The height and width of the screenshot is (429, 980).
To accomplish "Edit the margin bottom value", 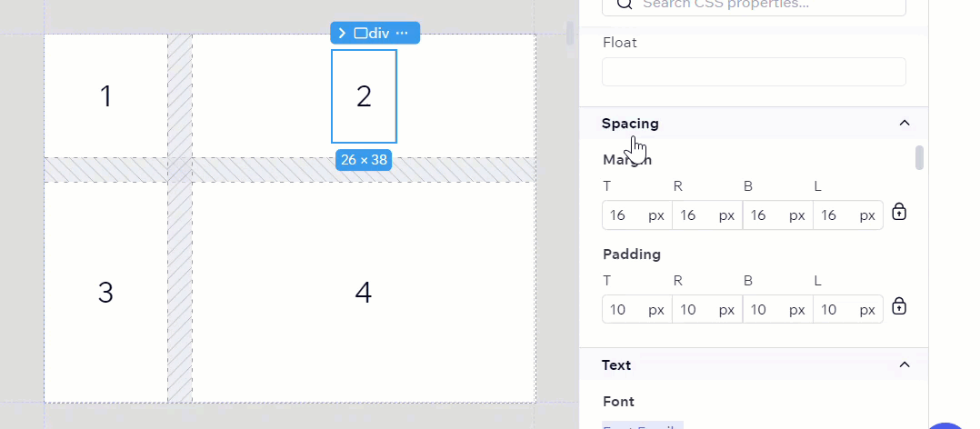I will coord(759,215).
